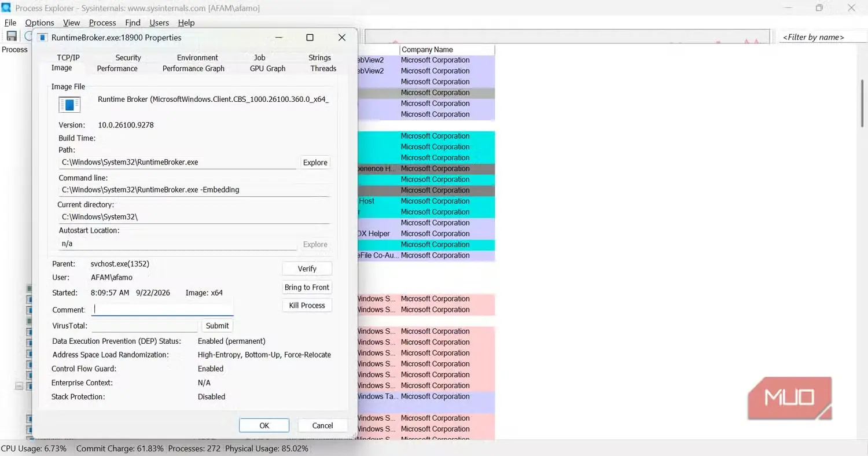
Task: Click Microsoft Corporation cell in DX Helper row
Action: tap(435, 234)
